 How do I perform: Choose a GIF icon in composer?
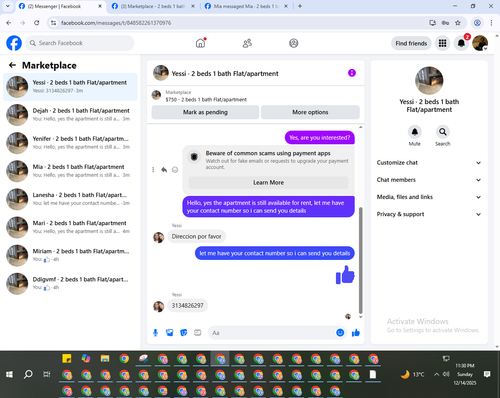tap(198, 333)
